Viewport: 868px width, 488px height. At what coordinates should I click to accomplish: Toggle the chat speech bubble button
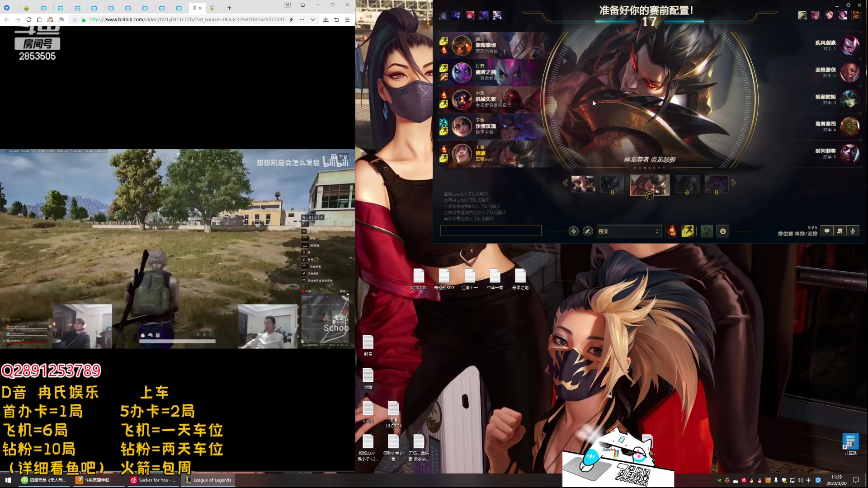pyautogui.click(x=827, y=231)
